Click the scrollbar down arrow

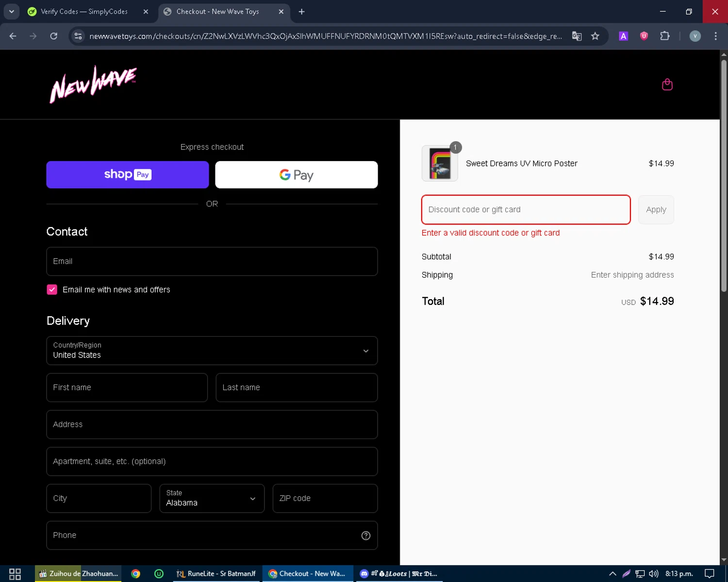tap(724, 560)
